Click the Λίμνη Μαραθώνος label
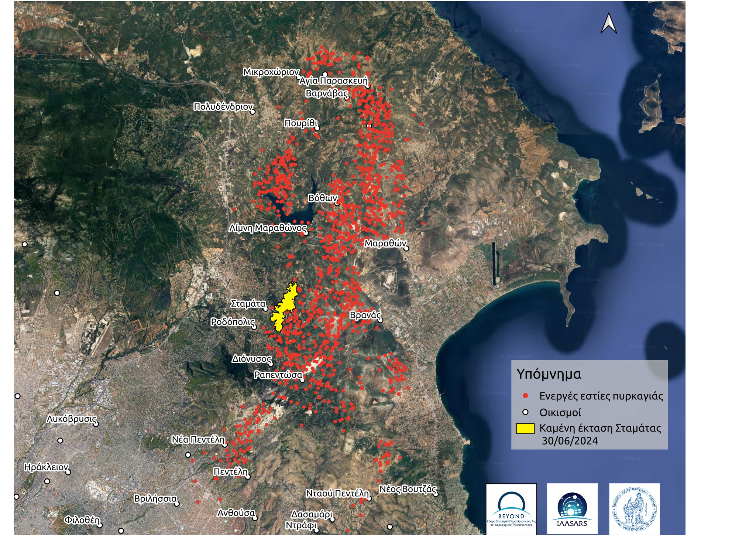The height and width of the screenshot is (535, 756). (268, 228)
